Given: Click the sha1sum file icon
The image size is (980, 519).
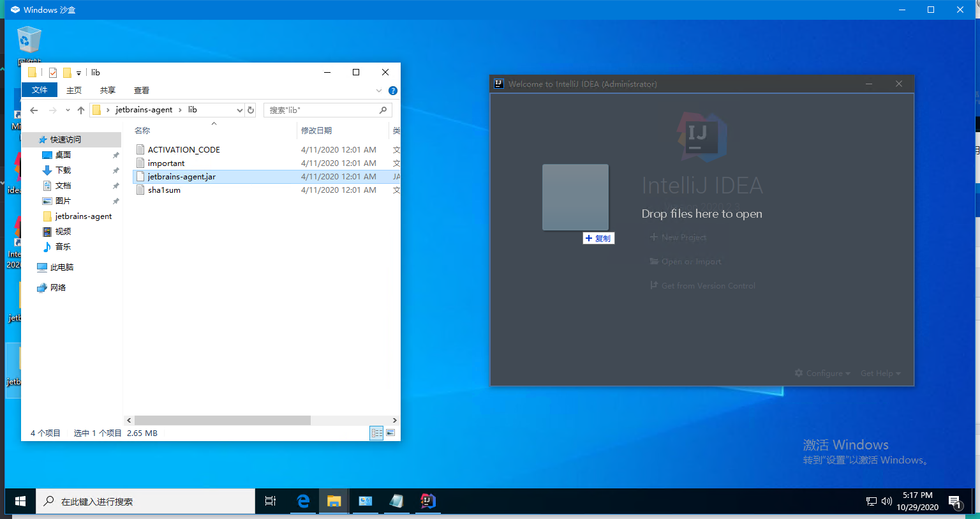Looking at the screenshot, I should tap(140, 190).
